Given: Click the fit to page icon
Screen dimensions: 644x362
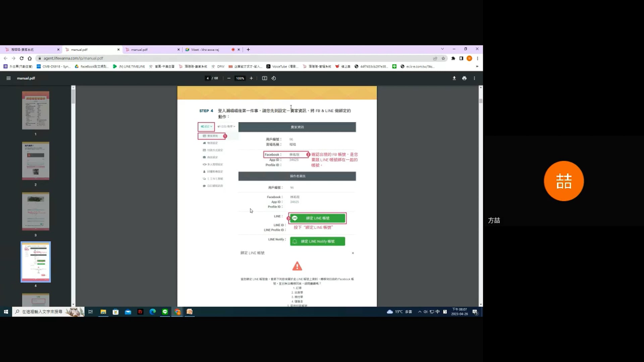Looking at the screenshot, I should [264, 78].
